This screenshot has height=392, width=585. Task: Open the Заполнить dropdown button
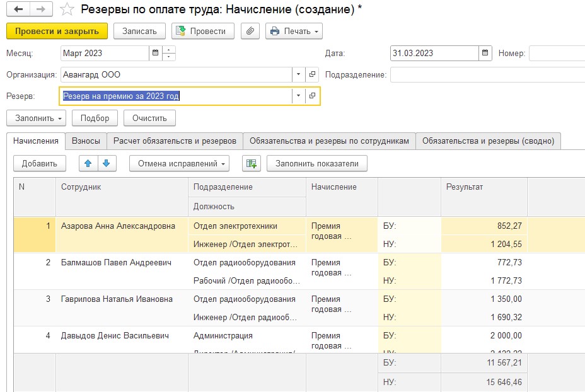pos(36,118)
